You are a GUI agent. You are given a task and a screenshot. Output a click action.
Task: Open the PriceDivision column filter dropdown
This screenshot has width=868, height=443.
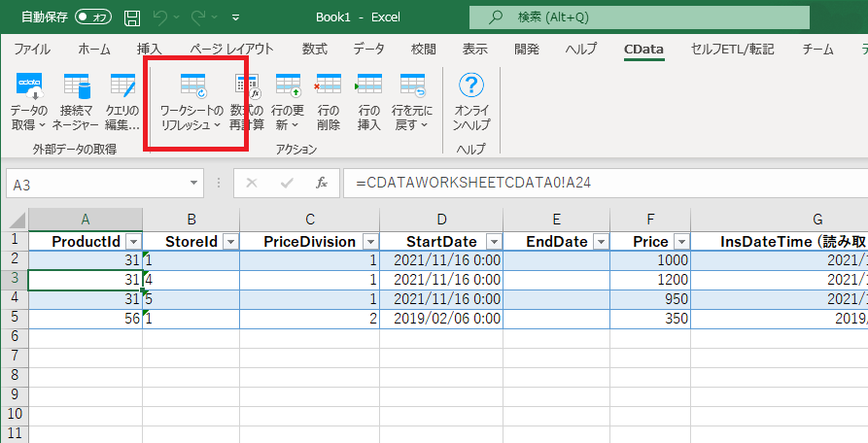point(371,242)
